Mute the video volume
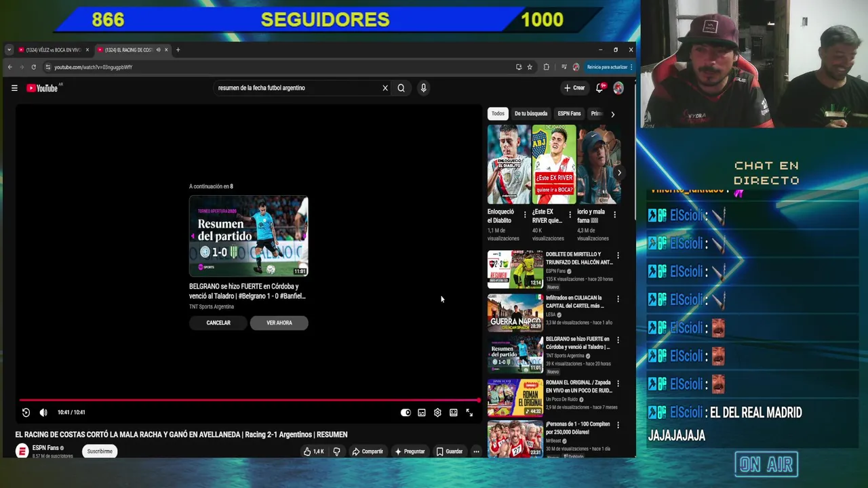 pos(43,412)
